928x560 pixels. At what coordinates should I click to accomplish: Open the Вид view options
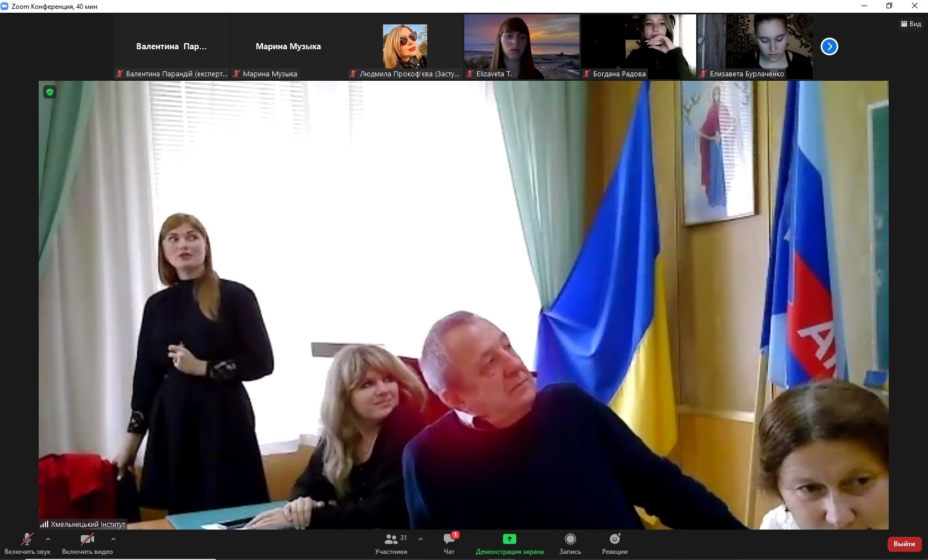point(911,24)
